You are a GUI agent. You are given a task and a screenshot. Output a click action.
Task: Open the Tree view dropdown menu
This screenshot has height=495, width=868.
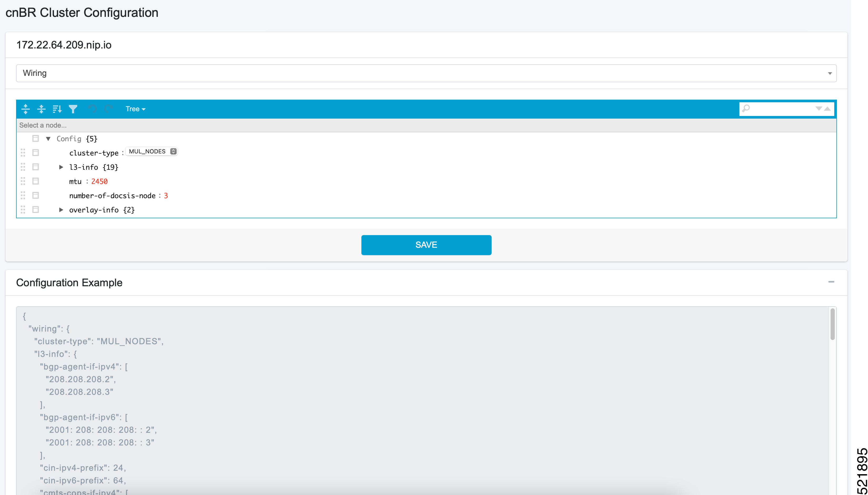134,109
